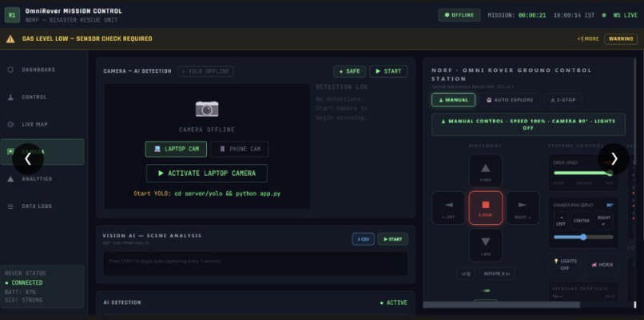Pan camera servo RIGHT
The height and width of the screenshot is (320, 644).
pos(604,221)
